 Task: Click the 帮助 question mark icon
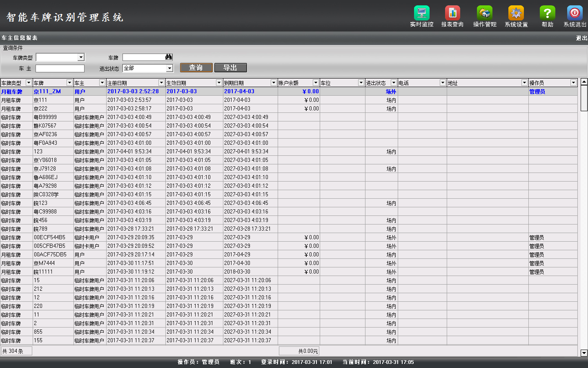547,13
